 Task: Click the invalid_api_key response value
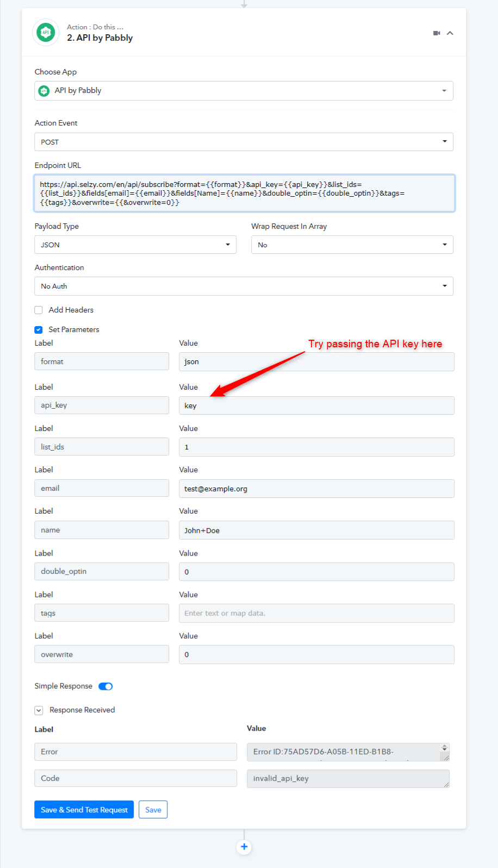[x=348, y=778]
